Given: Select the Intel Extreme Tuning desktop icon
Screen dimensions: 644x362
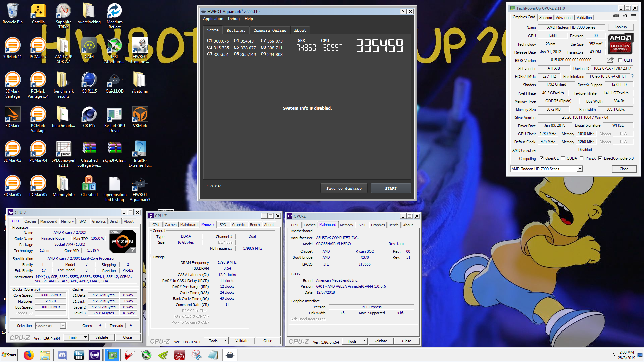Looking at the screenshot, I should pos(140,154).
